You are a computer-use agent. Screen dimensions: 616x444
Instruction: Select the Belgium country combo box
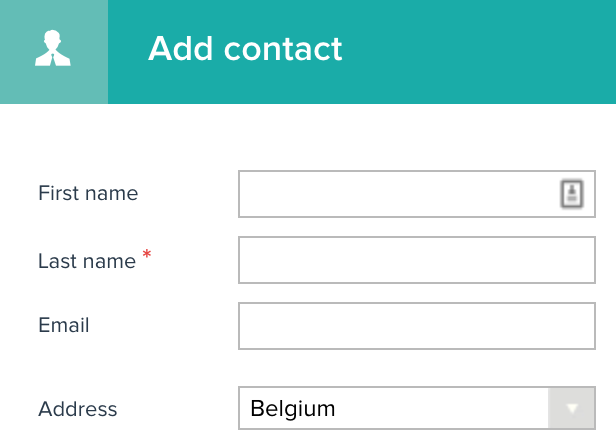pyautogui.click(x=417, y=408)
